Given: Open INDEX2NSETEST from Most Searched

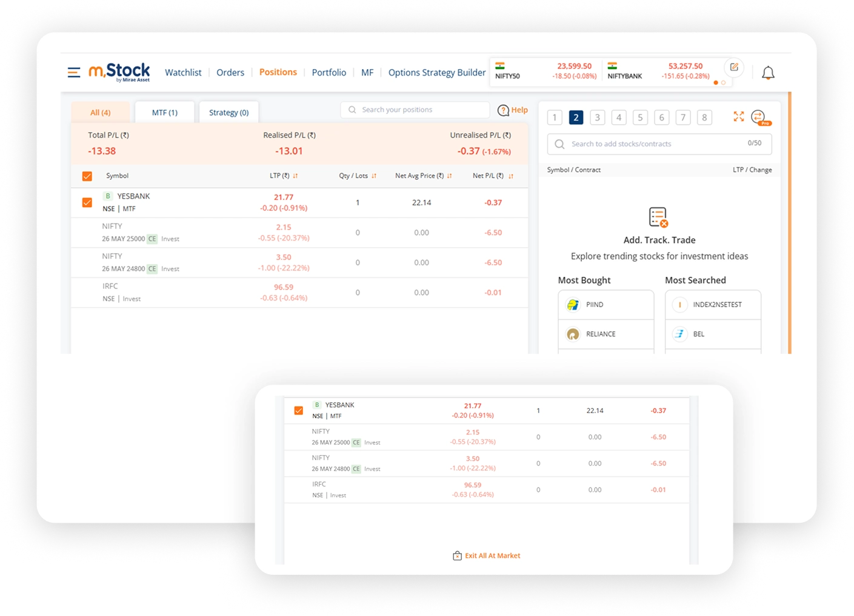Looking at the screenshot, I should coord(713,305).
